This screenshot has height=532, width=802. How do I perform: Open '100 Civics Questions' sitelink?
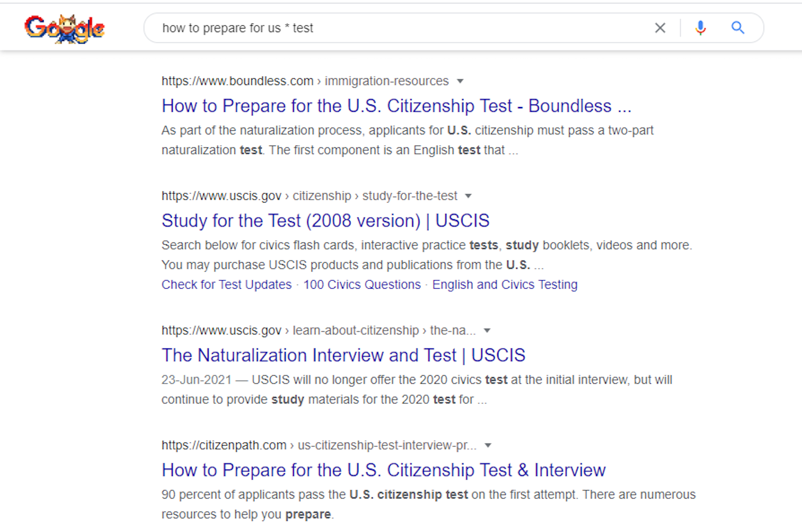[362, 285]
